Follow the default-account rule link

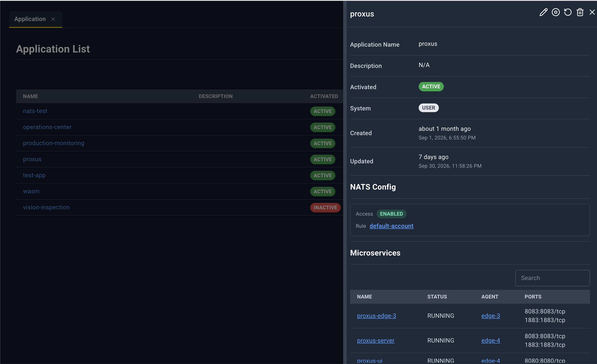point(391,226)
